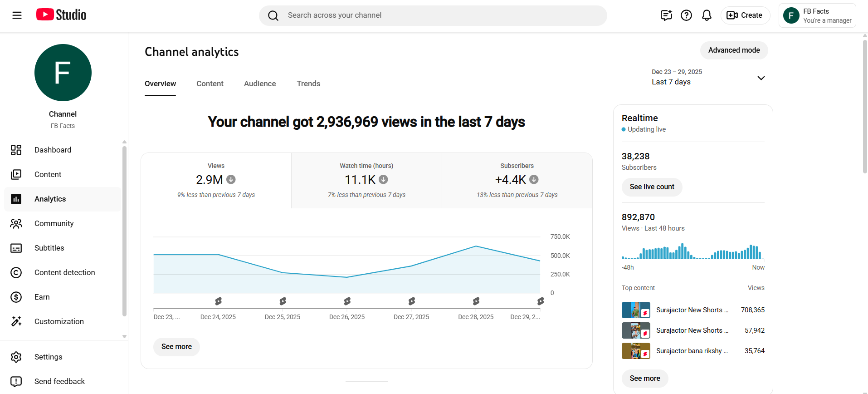
Task: Switch to the Audience tab
Action: 259,84
